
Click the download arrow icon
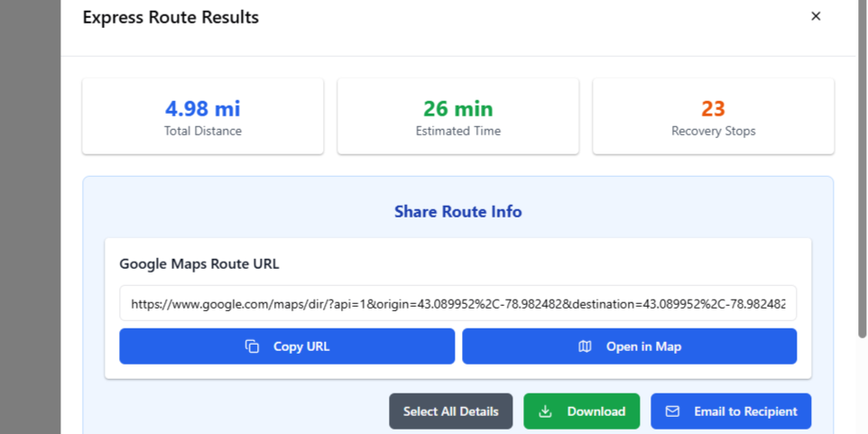click(545, 411)
